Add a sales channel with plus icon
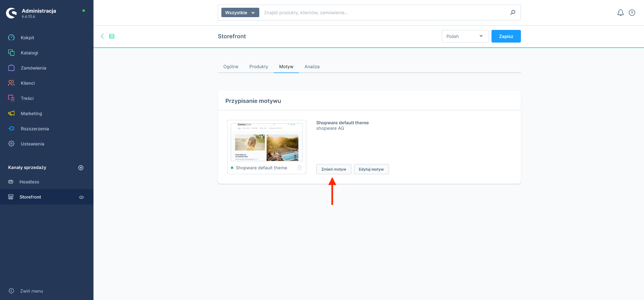 pos(81,168)
